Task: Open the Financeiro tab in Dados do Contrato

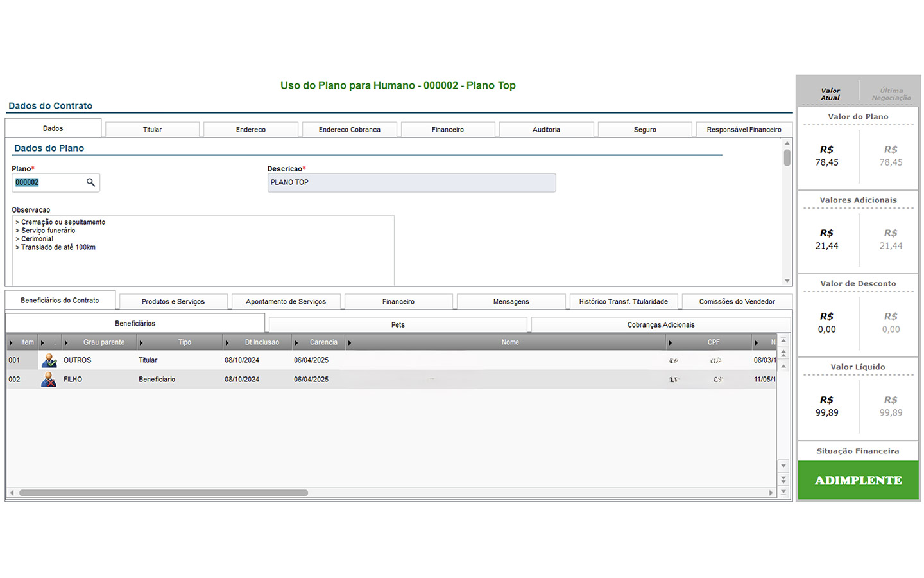Action: (x=447, y=130)
